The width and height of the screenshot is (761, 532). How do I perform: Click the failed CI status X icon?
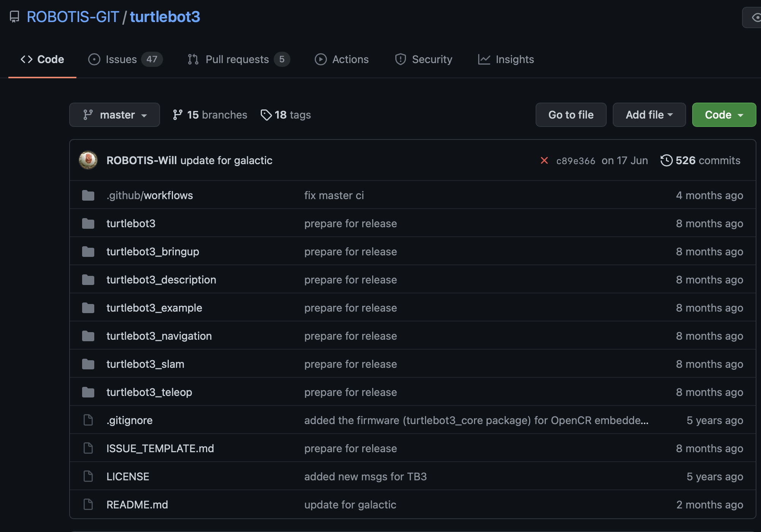pyautogui.click(x=544, y=160)
